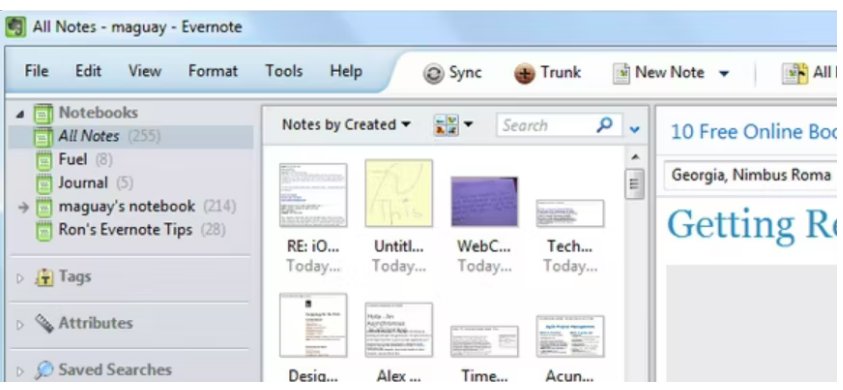
Task: Select the All Notes icon
Action: click(x=44, y=137)
